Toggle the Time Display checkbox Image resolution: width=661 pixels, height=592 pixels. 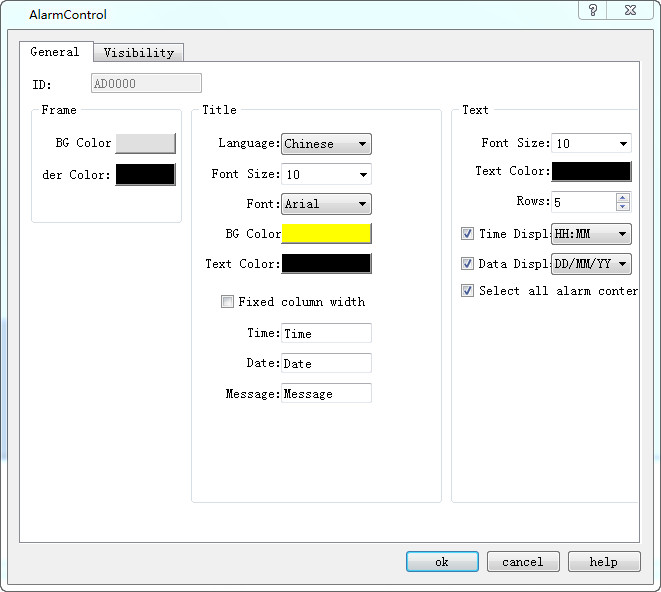(x=467, y=234)
